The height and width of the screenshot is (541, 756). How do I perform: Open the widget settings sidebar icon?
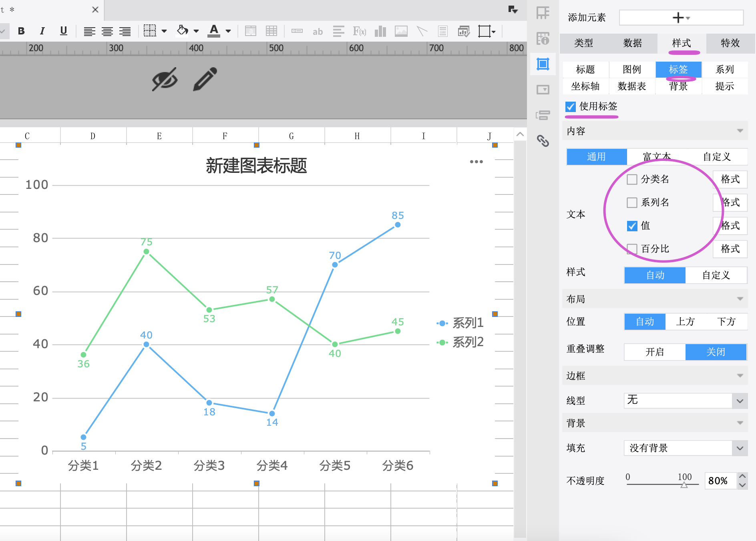coord(543,90)
